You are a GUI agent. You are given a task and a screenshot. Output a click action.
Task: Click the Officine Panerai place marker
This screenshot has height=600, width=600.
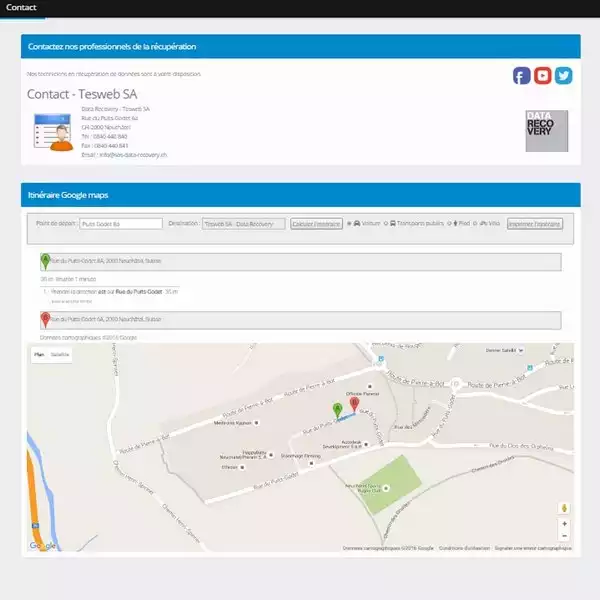(x=370, y=386)
